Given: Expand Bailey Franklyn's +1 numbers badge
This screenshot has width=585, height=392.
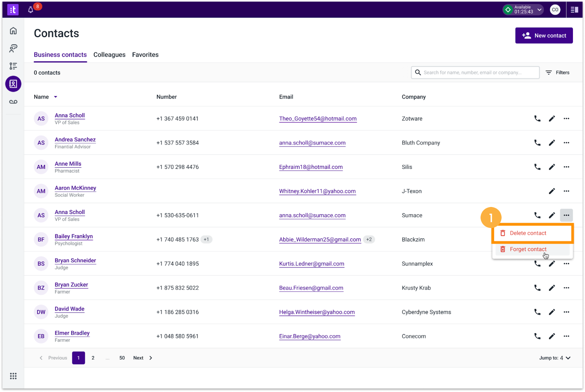Looking at the screenshot, I should (x=207, y=240).
